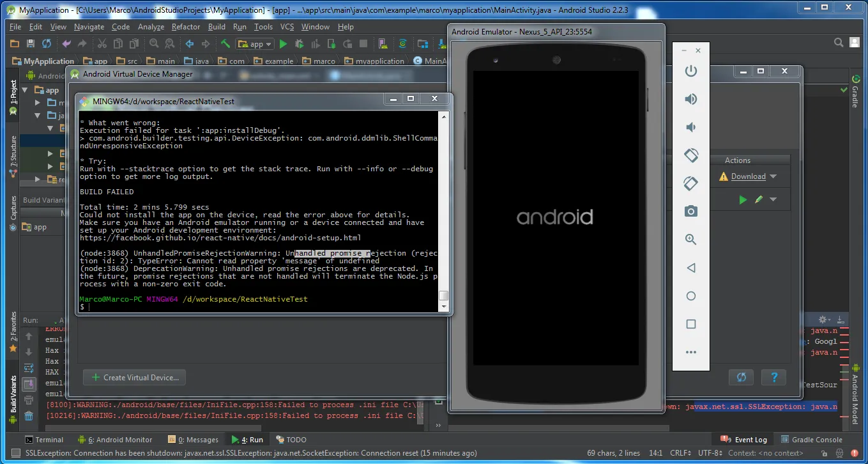868x464 pixels.
Task: Switch to the Android Monitor tab
Action: click(115, 440)
